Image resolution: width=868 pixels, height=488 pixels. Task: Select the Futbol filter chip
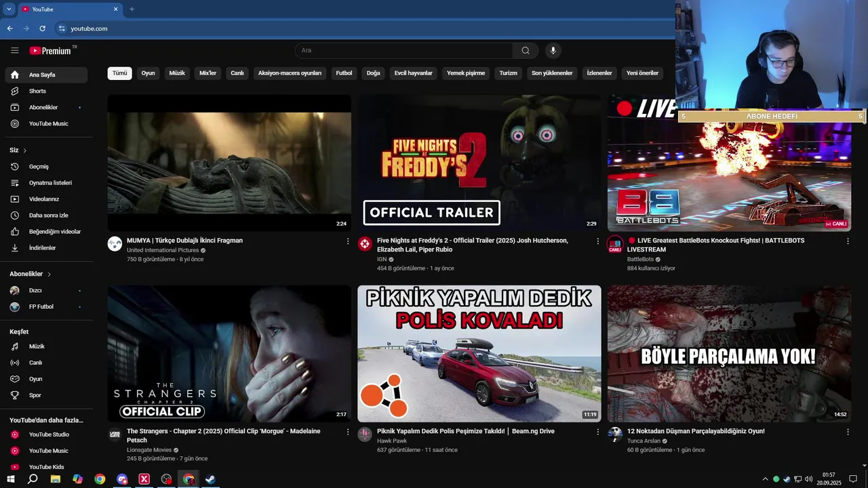pos(344,73)
